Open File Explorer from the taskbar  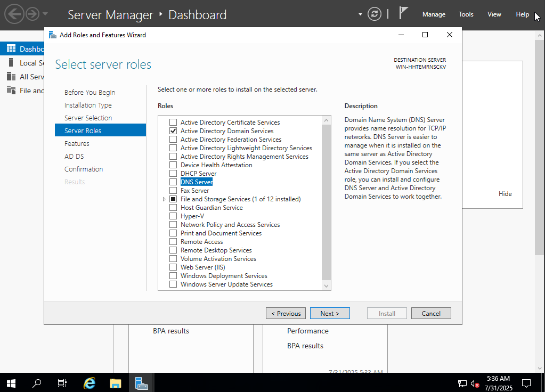coord(115,382)
